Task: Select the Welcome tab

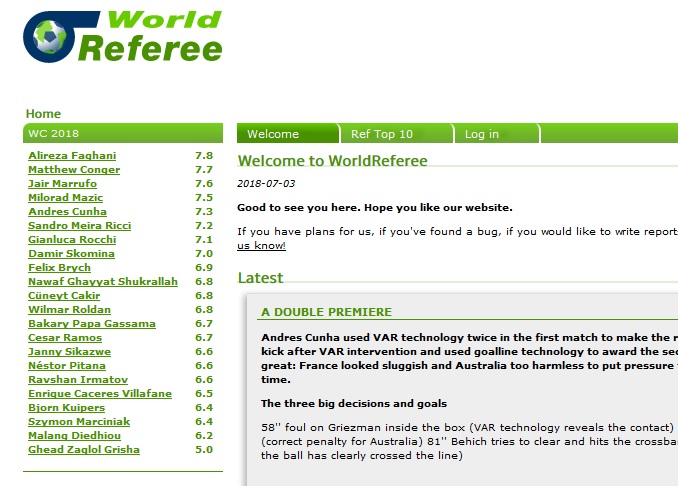Action: point(288,134)
